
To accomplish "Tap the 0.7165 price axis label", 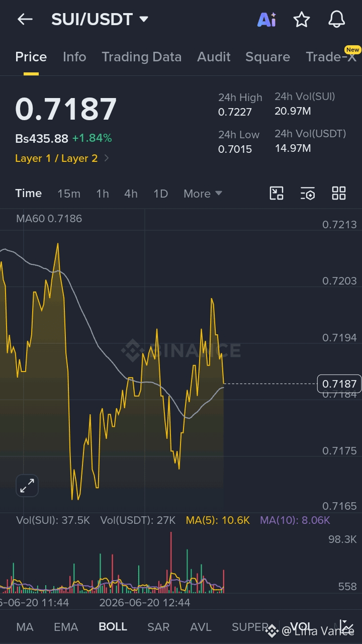I will 339,506.
